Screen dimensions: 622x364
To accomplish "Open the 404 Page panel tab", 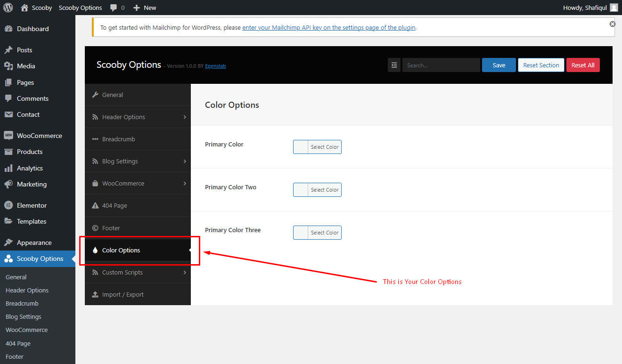I will 138,205.
